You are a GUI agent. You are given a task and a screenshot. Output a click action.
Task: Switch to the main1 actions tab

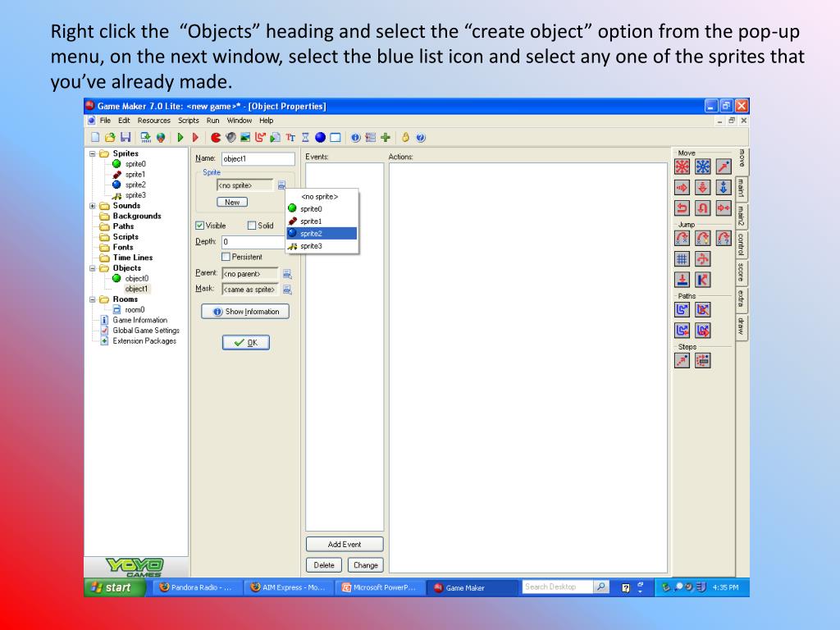[x=742, y=189]
